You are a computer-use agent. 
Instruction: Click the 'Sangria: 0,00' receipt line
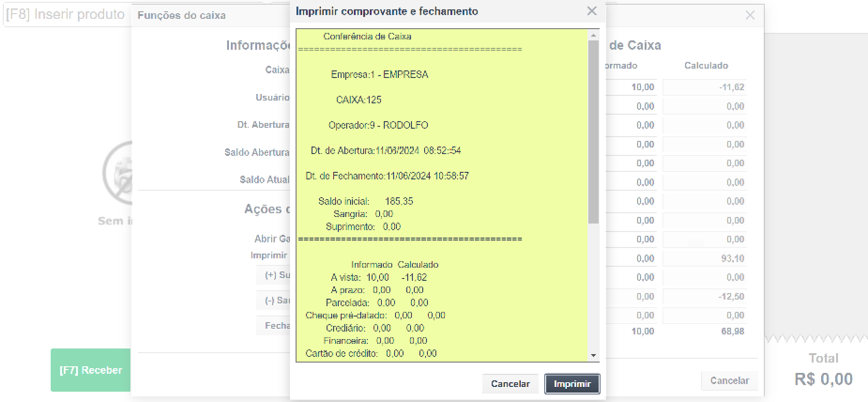(363, 214)
